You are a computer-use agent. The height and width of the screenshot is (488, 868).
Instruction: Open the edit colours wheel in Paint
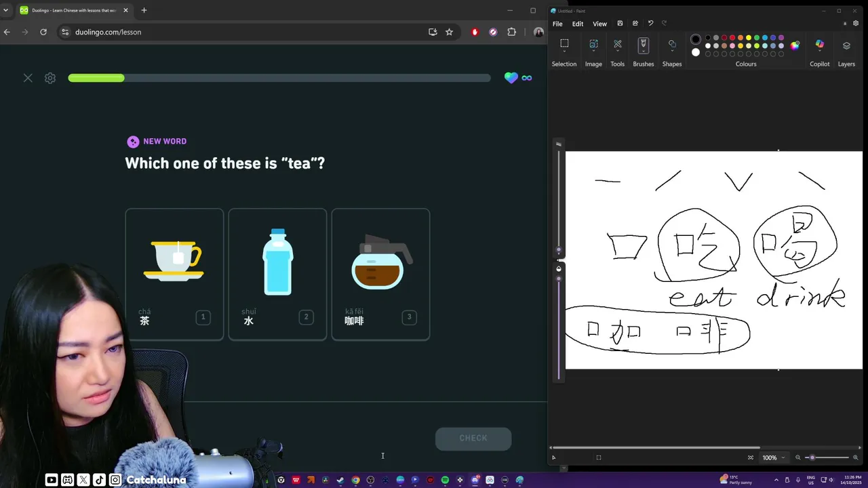(x=795, y=45)
